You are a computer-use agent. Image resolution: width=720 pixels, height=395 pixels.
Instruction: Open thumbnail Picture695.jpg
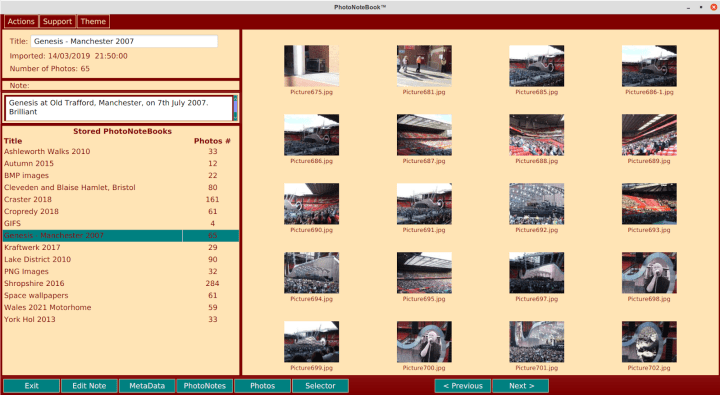[424, 272]
